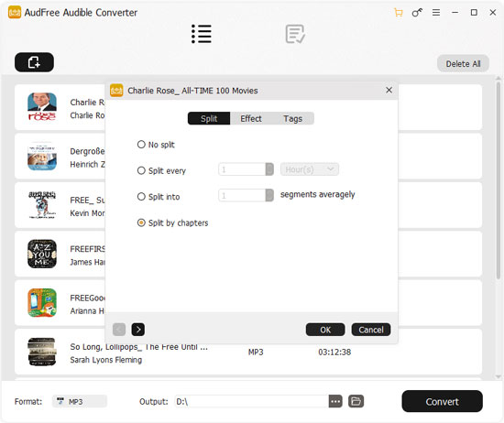
Task: Click the Sarah Lyons Fleming author text
Action: click(106, 360)
